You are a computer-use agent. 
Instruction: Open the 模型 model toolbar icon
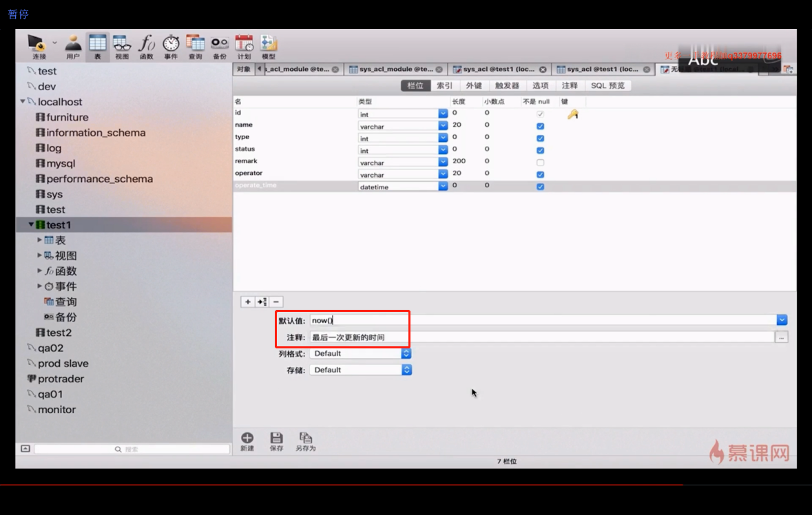(x=269, y=47)
